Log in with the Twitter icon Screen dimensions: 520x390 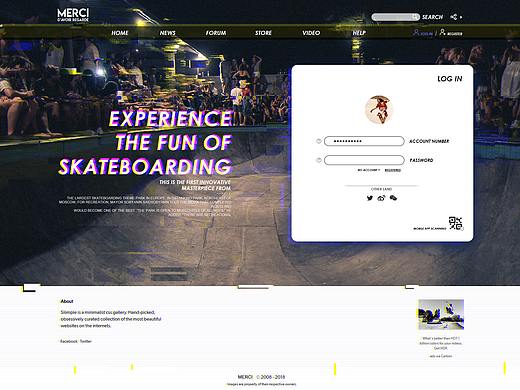(x=370, y=198)
